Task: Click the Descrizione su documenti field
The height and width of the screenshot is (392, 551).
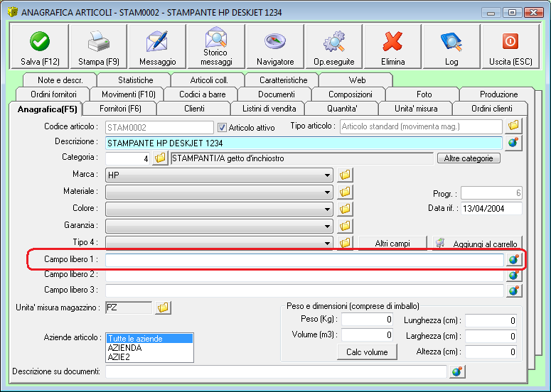Action: click(x=276, y=371)
